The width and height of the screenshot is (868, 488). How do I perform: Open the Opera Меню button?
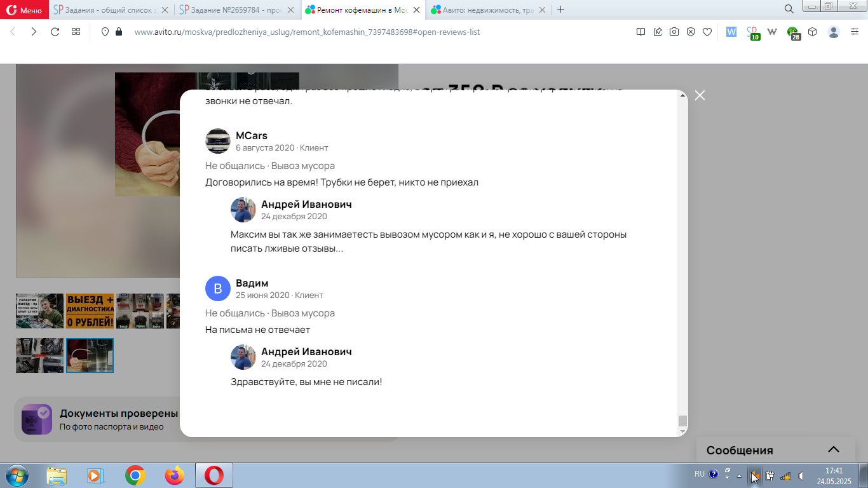pos(24,10)
